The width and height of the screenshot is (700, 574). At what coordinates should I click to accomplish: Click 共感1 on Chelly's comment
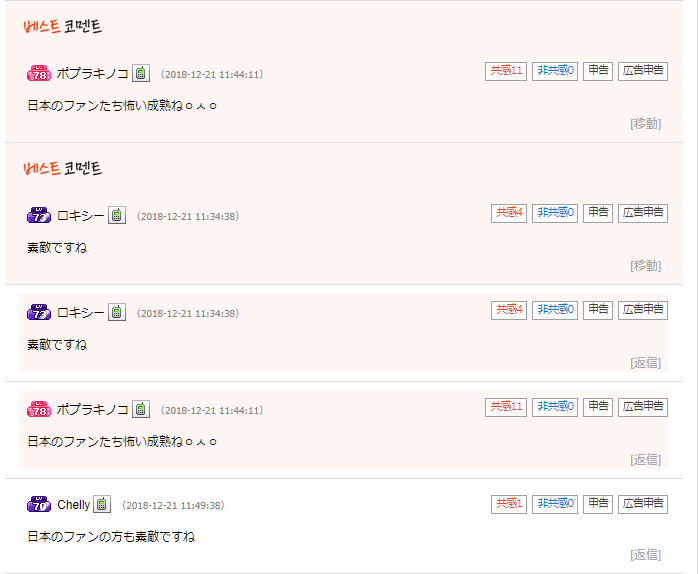(509, 504)
